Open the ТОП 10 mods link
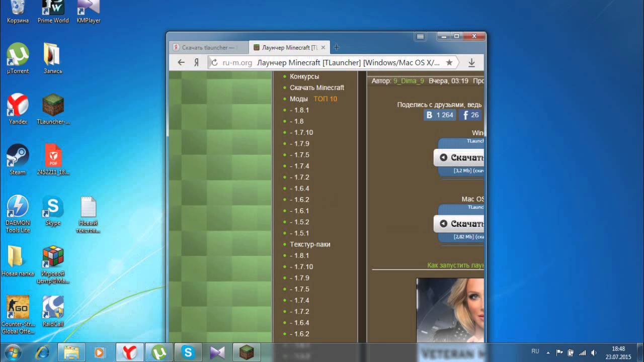 coord(326,99)
